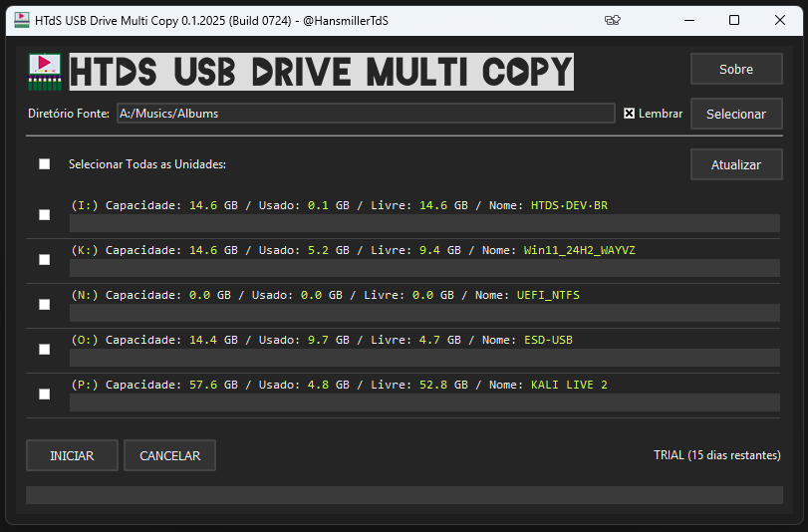Click the Diretório Fonte label
Screen dimensions: 808x532
click(69, 114)
